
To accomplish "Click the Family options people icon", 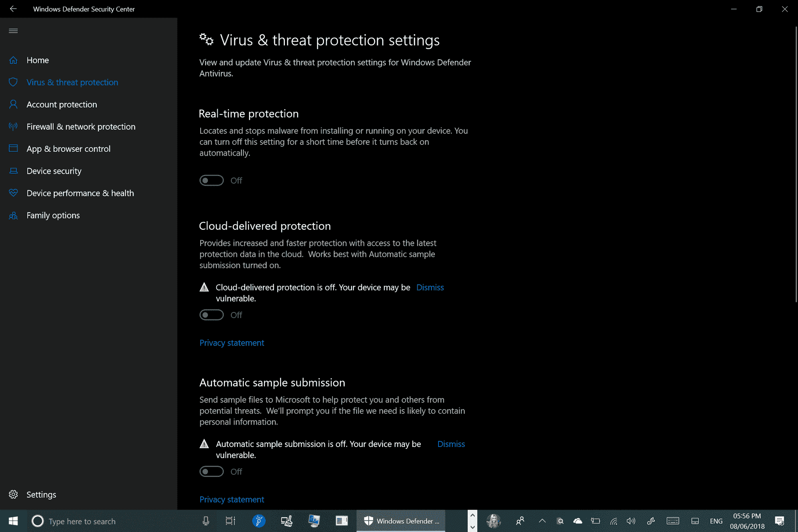I will coord(13,215).
